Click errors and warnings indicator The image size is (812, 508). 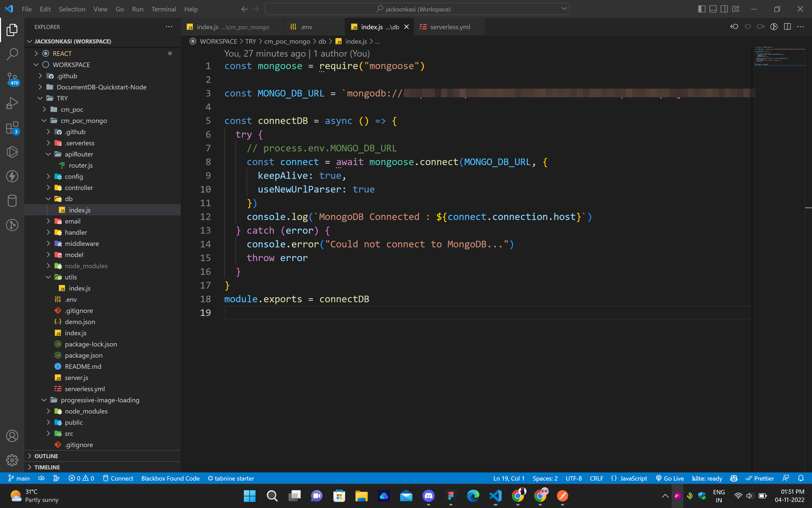pyautogui.click(x=81, y=478)
